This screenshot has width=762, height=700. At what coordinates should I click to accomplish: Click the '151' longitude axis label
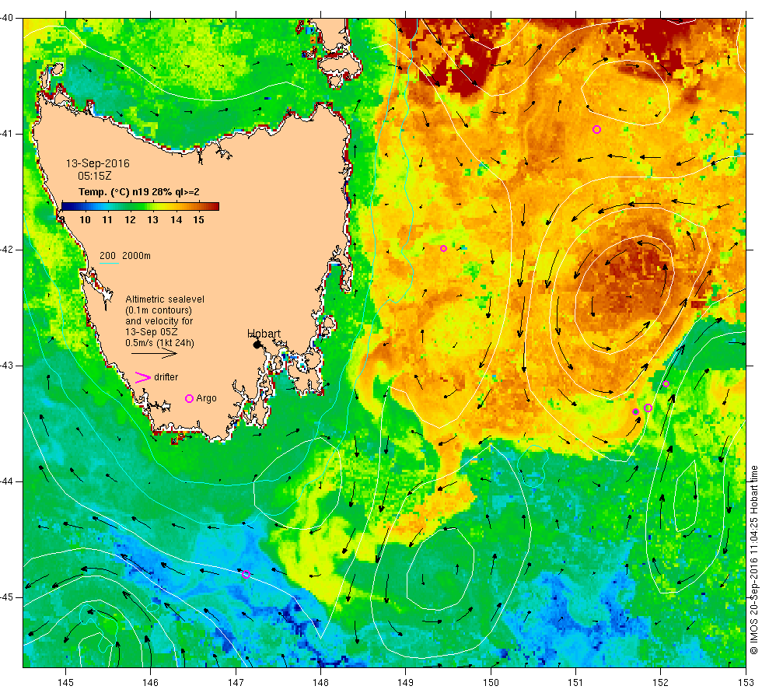coord(575,683)
